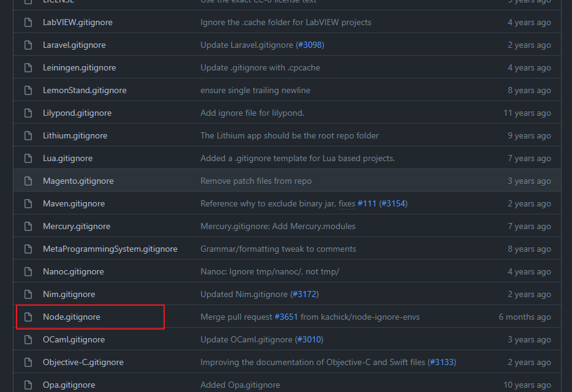
Task: Open the Node.gitignore file
Action: pos(71,317)
